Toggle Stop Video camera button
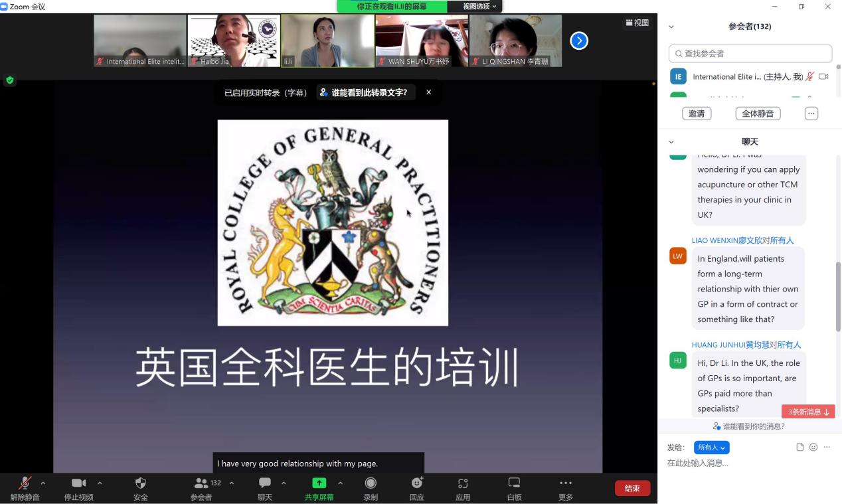The width and height of the screenshot is (842, 504). point(78,483)
